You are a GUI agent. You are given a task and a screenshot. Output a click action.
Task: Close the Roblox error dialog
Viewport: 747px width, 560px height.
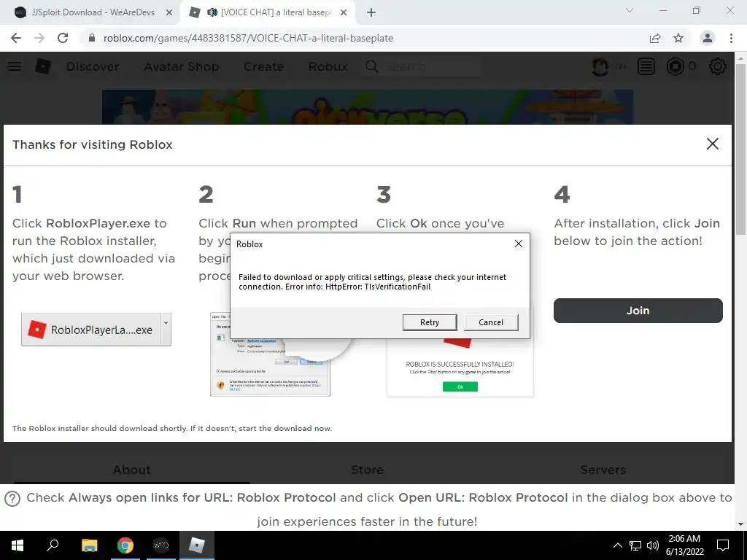coord(519,244)
